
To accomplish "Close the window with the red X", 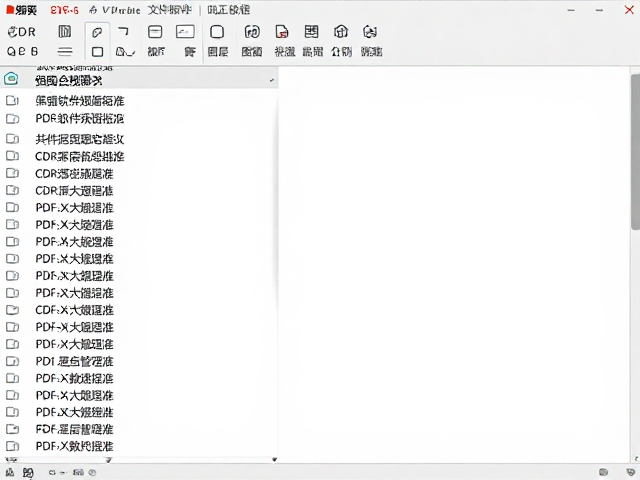I will [629, 9].
